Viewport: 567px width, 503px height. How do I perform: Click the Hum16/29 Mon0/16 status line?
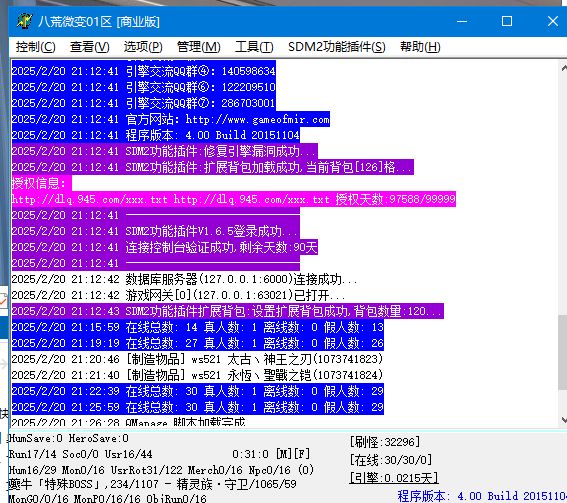click(161, 470)
